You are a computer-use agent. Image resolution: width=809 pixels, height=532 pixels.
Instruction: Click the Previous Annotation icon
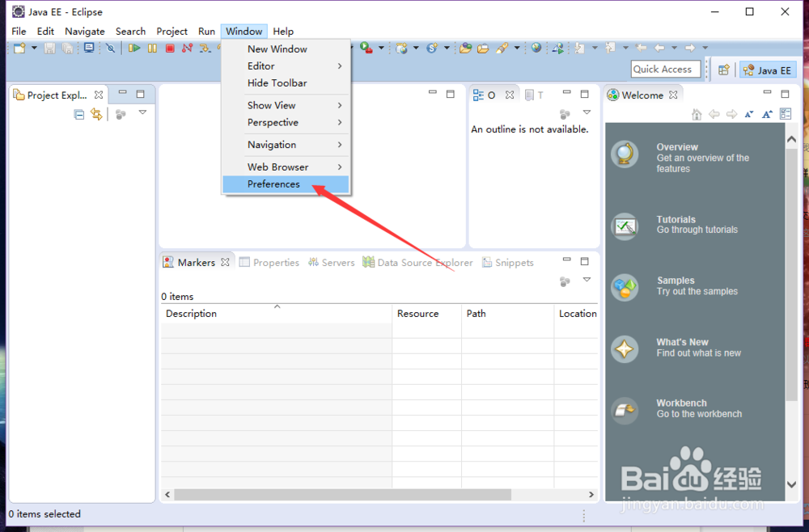610,48
